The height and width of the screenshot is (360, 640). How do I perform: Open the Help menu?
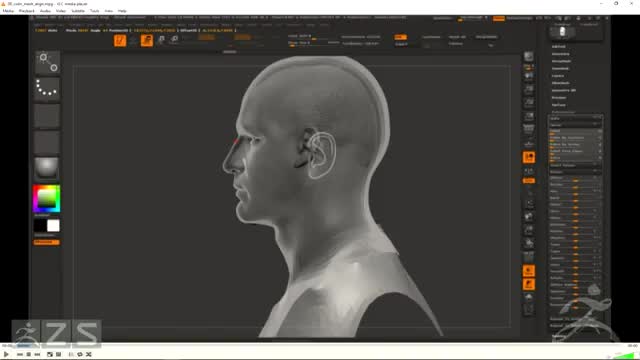point(122,11)
